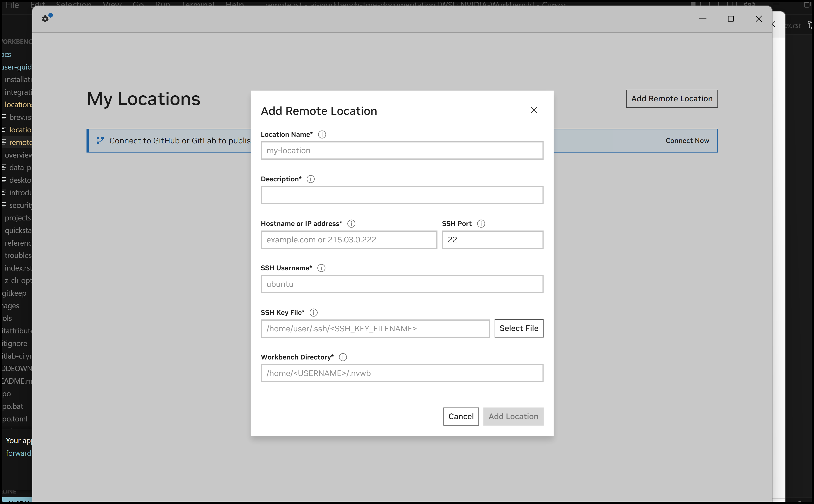Image resolution: width=814 pixels, height=504 pixels.
Task: Show info tooltip for SSH Key File
Action: tap(314, 313)
